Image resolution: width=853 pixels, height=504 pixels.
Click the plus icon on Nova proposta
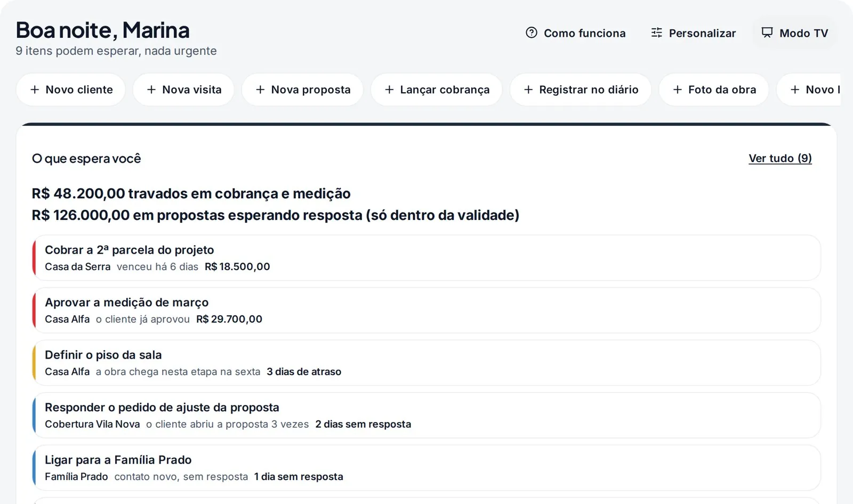tap(260, 90)
